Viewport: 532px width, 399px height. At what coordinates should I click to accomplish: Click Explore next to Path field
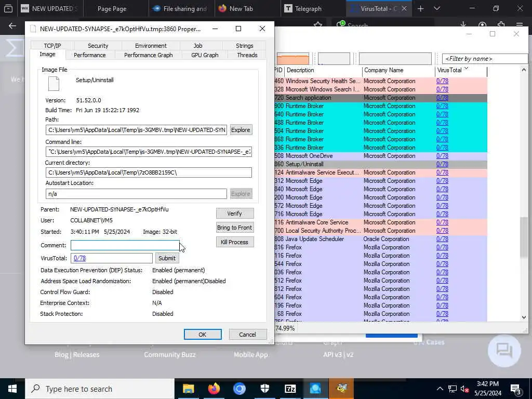241,130
